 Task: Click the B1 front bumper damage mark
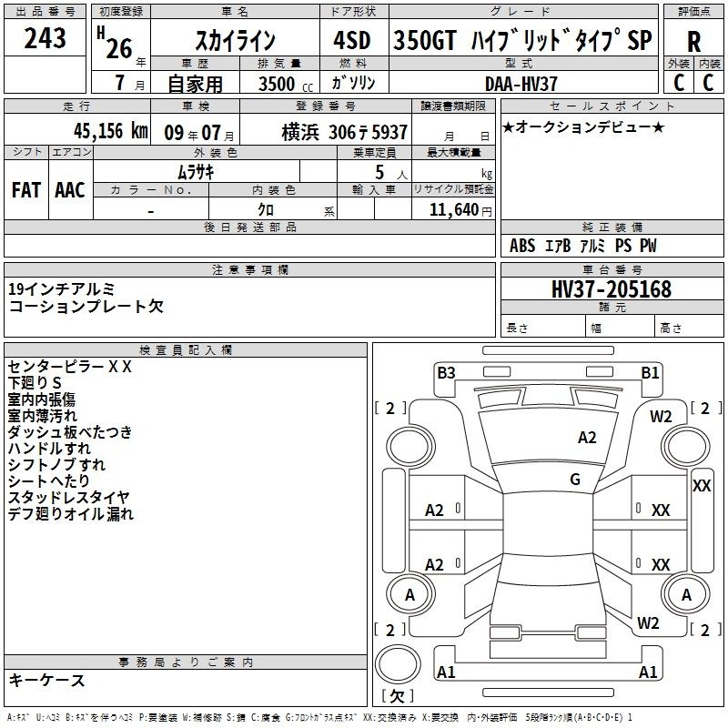pos(650,373)
